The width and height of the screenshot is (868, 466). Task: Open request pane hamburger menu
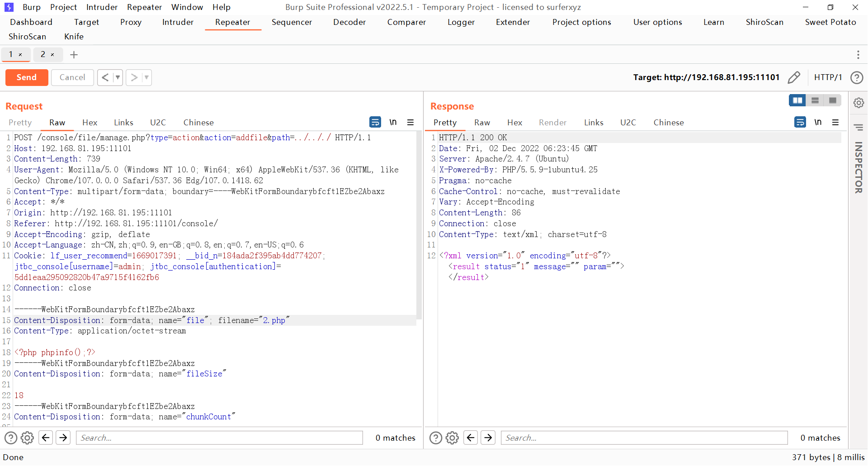[x=410, y=122]
